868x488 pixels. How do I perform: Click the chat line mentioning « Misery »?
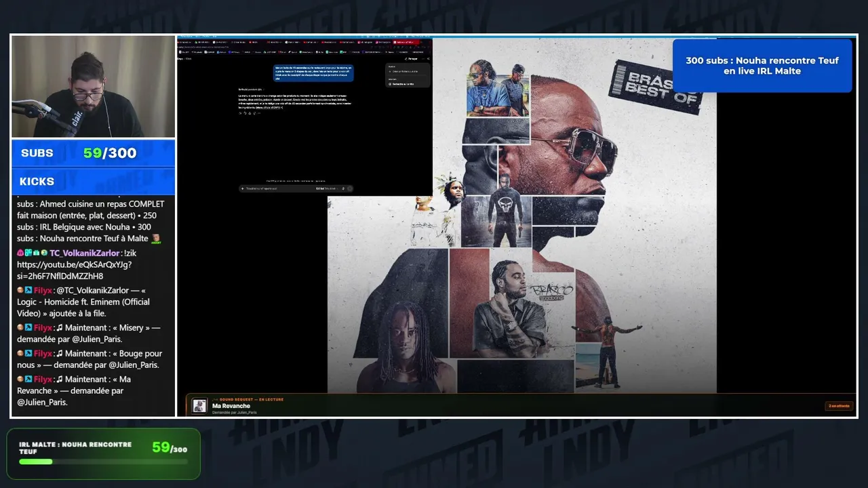click(x=89, y=333)
